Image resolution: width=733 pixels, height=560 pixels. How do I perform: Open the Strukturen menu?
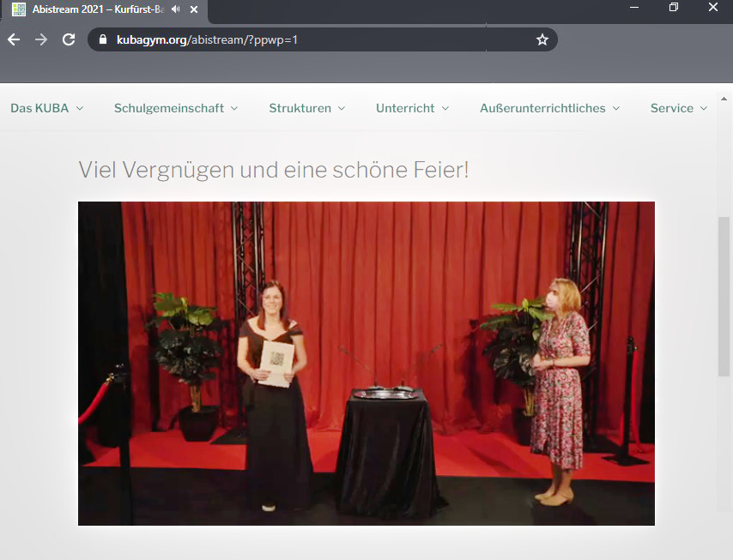point(306,108)
